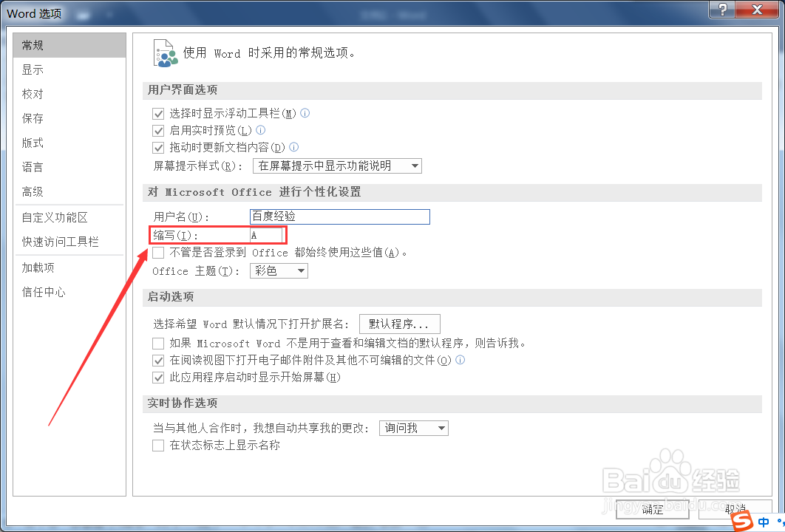Click info icon beside email attachments option

(x=460, y=360)
